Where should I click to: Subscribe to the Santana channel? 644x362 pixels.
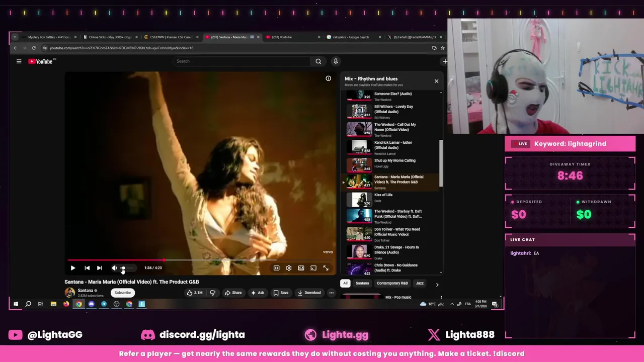[122, 293]
